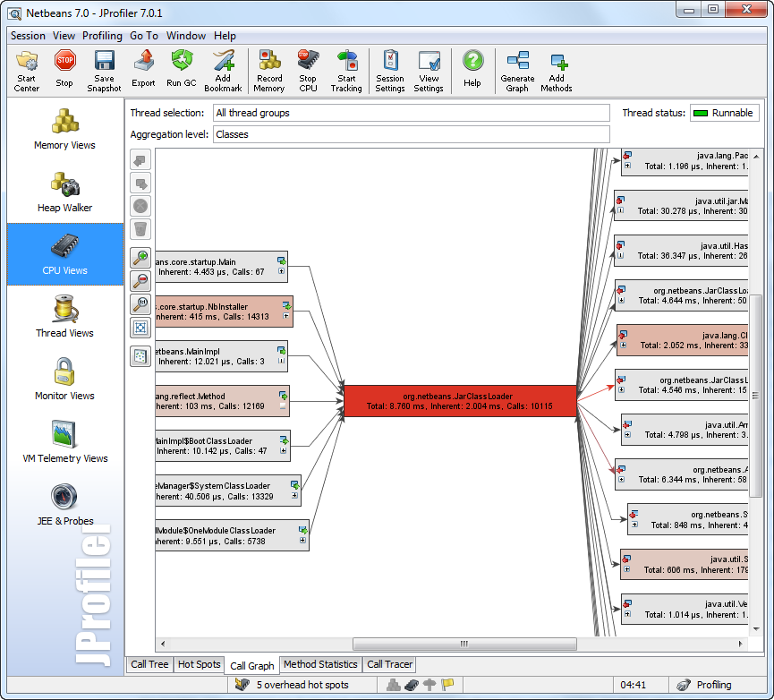Open the View menu
Image resolution: width=774 pixels, height=700 pixels.
[x=64, y=36]
